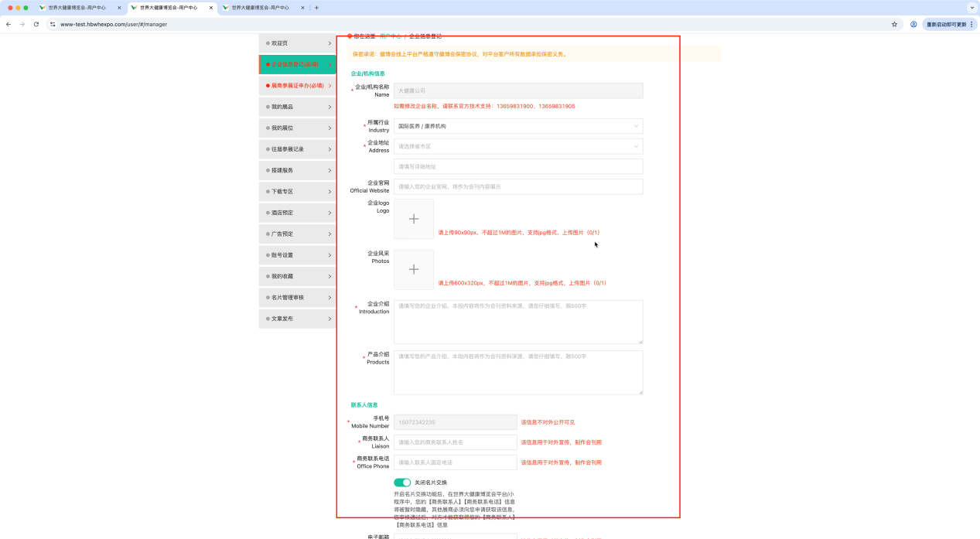Viewport: 980px width, 539px height.
Task: Reload the page with the browser refresh icon
Action: pos(36,24)
